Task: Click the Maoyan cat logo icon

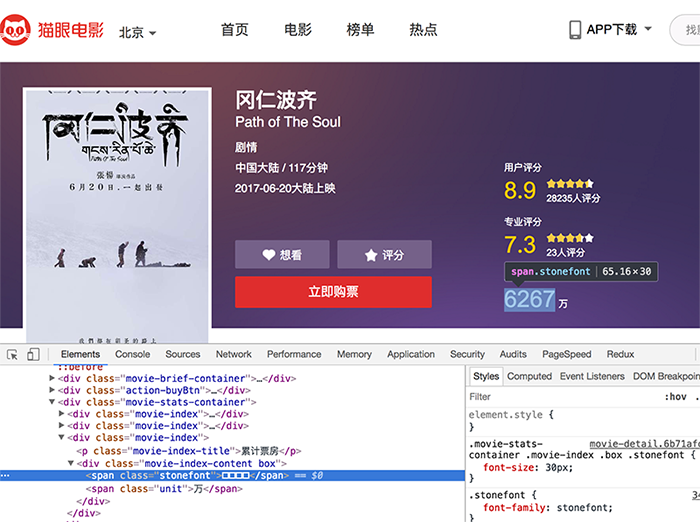Action: 15,30
